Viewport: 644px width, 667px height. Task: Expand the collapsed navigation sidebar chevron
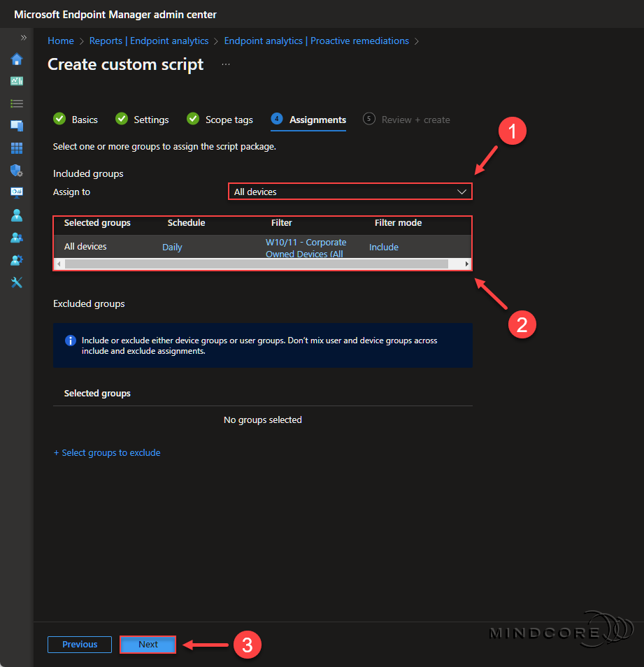point(23,36)
